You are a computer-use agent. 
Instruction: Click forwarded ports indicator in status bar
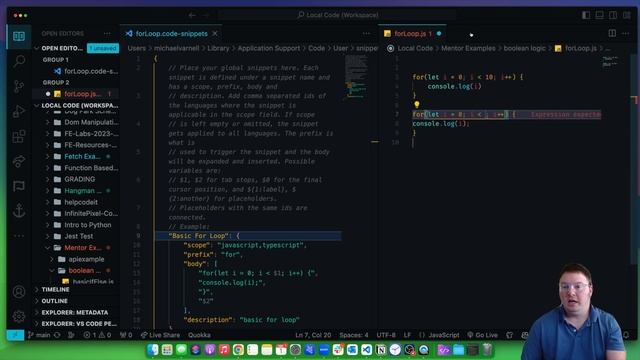(x=126, y=335)
